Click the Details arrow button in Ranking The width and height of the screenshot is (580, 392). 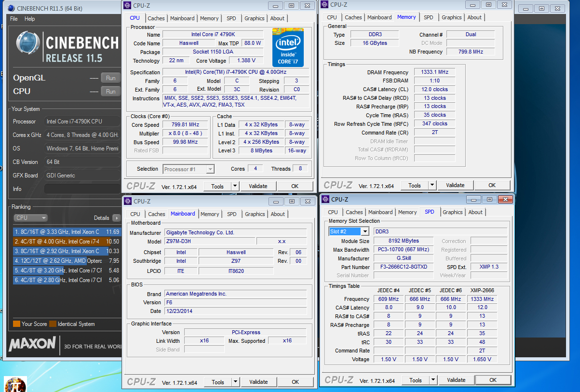[116, 218]
